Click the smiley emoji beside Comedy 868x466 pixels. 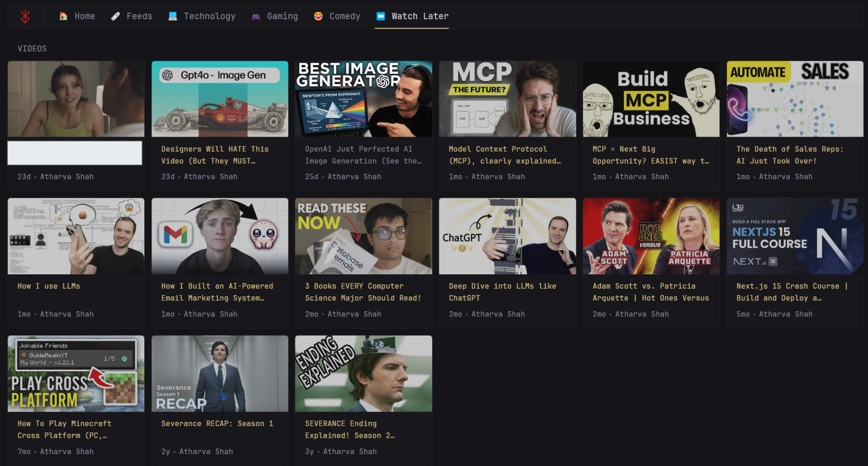(x=318, y=16)
